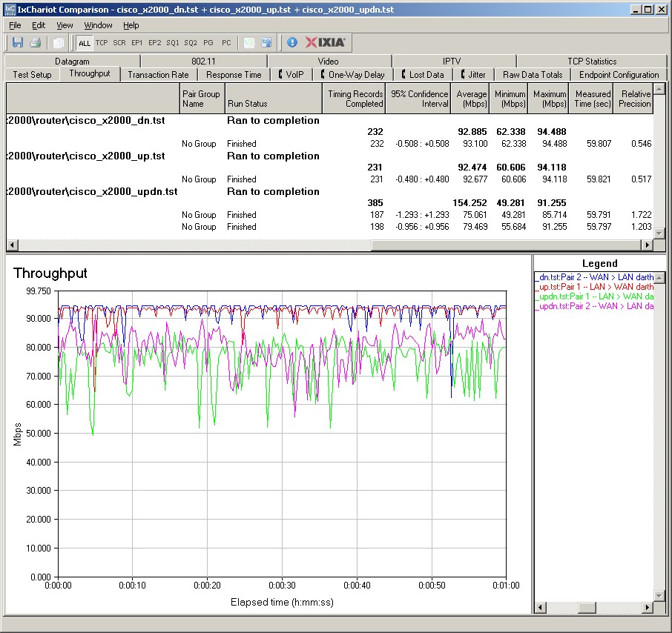Select the PG filter toolbar button
The image size is (672, 633).
point(208,43)
